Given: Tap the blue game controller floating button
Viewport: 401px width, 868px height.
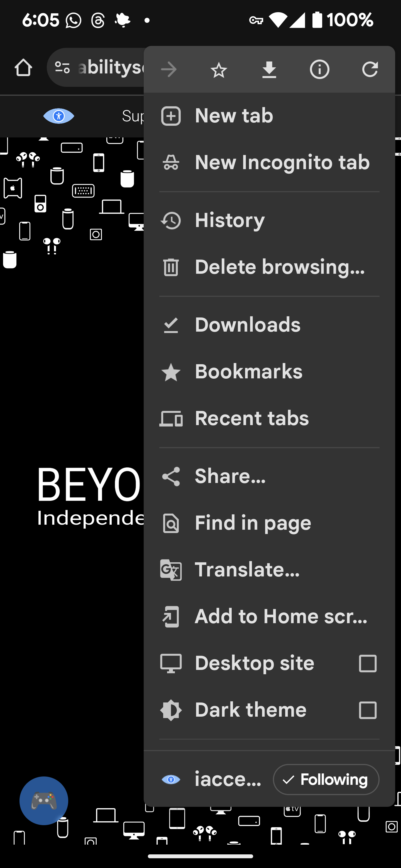Looking at the screenshot, I should click(x=44, y=801).
